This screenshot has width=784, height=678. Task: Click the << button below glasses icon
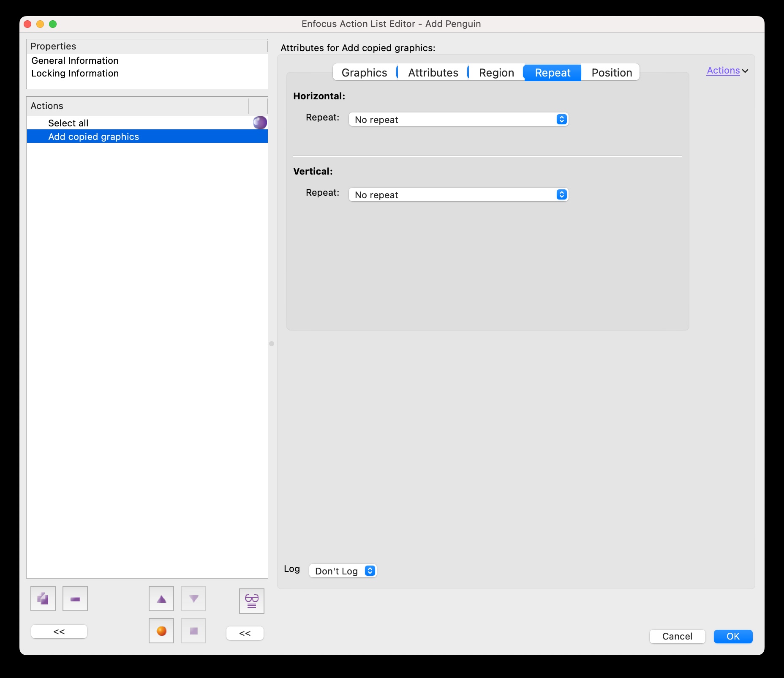click(x=245, y=633)
